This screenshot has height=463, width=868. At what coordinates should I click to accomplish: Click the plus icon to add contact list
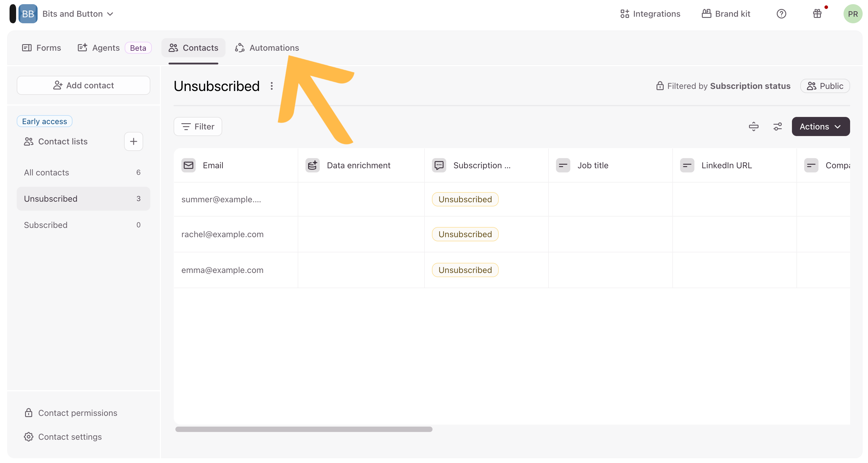coord(133,141)
